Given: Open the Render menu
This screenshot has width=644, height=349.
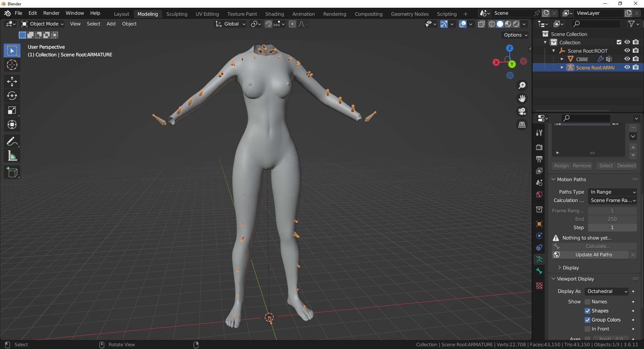Looking at the screenshot, I should pyautogui.click(x=51, y=13).
